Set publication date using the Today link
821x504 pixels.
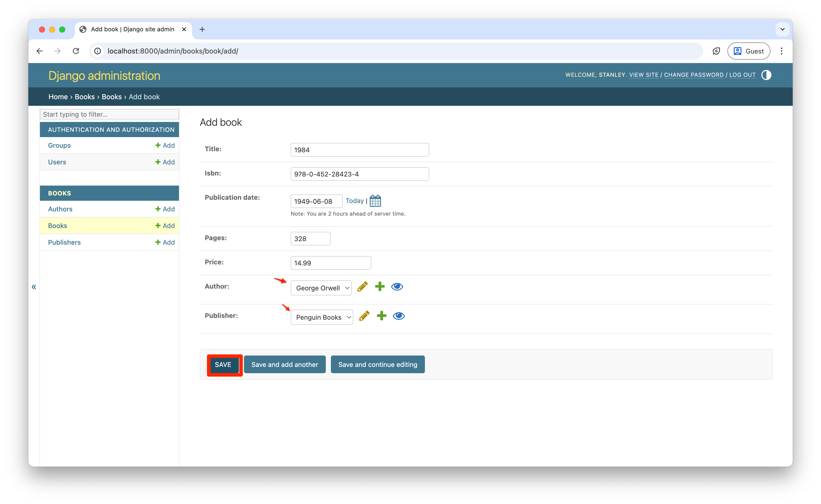click(354, 201)
